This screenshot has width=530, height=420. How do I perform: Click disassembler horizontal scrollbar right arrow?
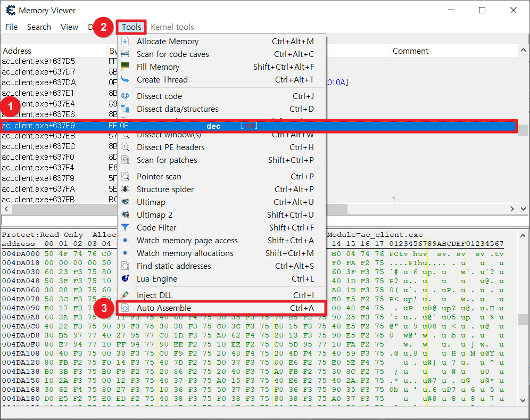click(x=512, y=209)
